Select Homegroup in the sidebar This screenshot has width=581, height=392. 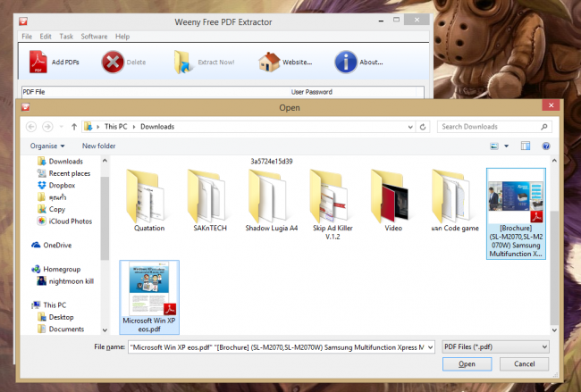(56, 269)
